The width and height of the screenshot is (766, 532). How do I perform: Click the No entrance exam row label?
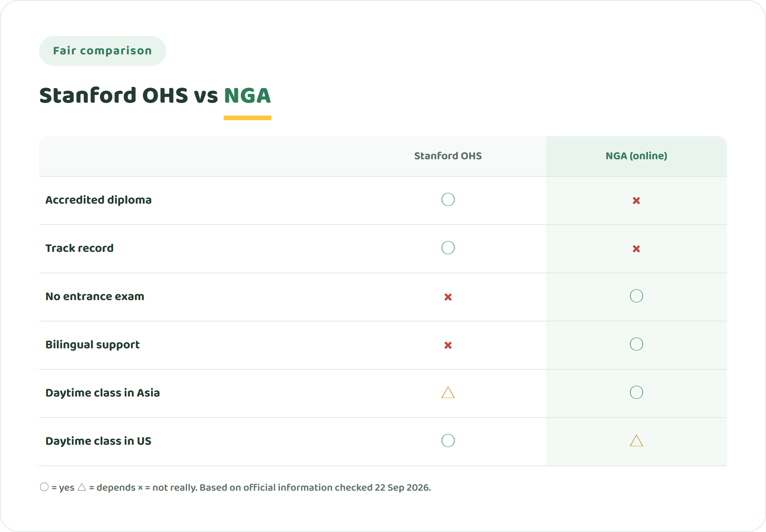[x=95, y=296]
